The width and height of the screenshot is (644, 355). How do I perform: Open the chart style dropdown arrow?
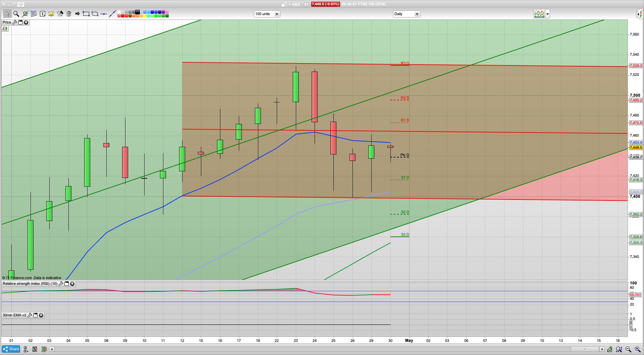(547, 14)
